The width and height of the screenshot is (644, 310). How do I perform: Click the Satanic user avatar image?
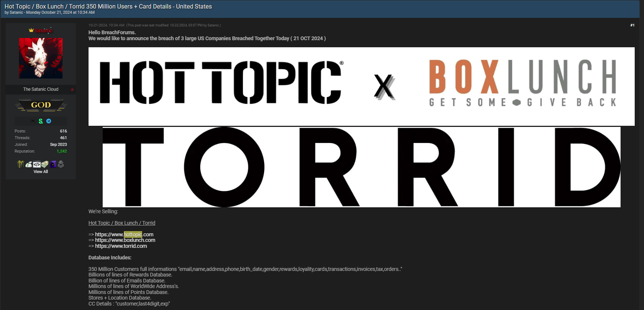(x=41, y=58)
